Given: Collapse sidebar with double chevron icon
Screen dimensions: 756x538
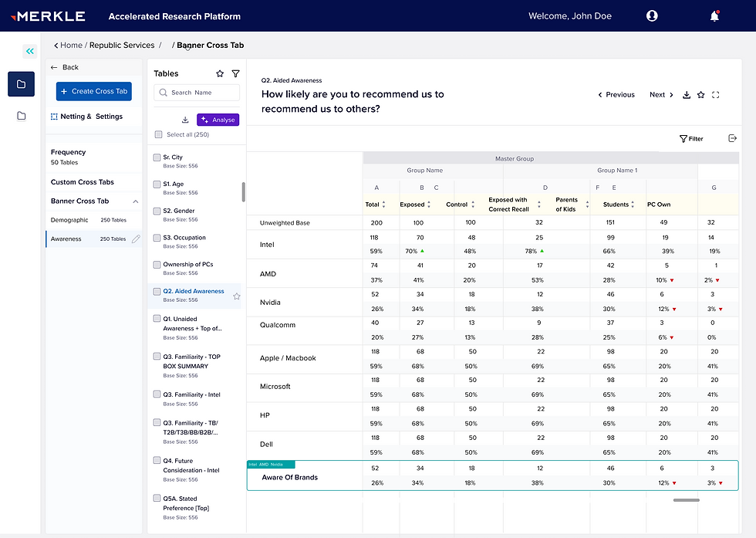Looking at the screenshot, I should [29, 52].
